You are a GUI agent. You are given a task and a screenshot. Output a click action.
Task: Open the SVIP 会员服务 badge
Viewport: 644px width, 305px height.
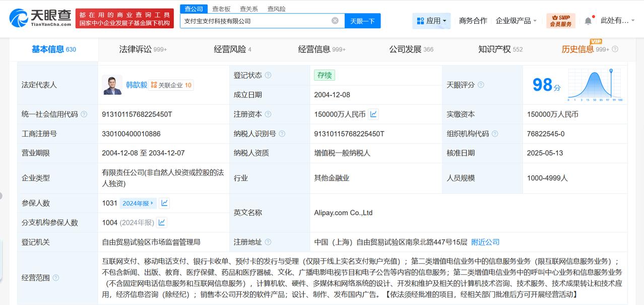point(561,21)
